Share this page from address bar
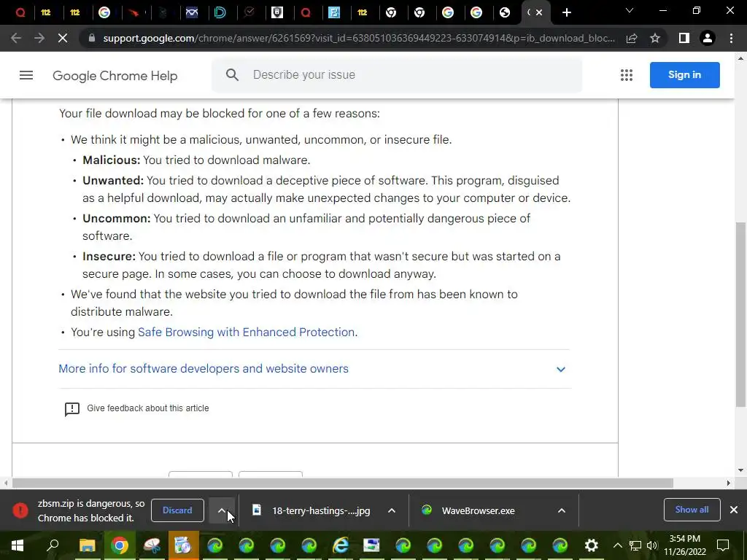Screen dimensions: 747x560 [632, 38]
